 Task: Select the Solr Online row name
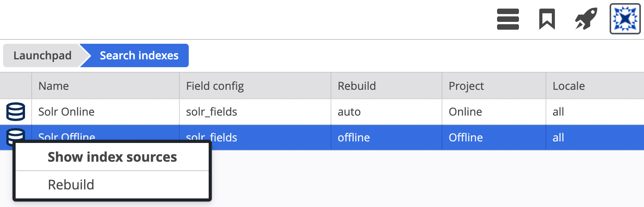66,112
